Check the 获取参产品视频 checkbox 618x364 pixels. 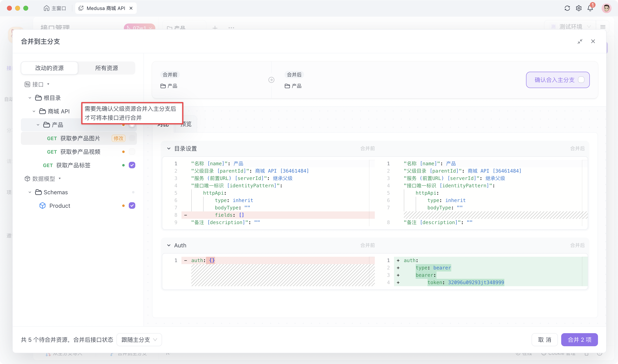[x=132, y=152]
